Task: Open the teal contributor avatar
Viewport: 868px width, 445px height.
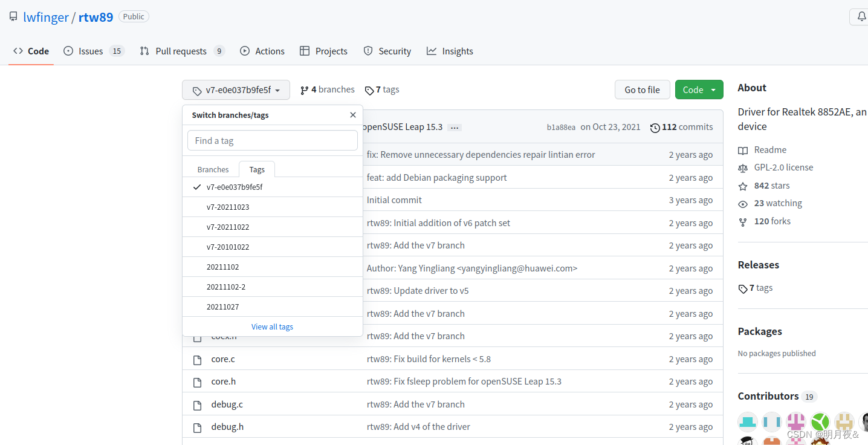Action: pos(748,421)
